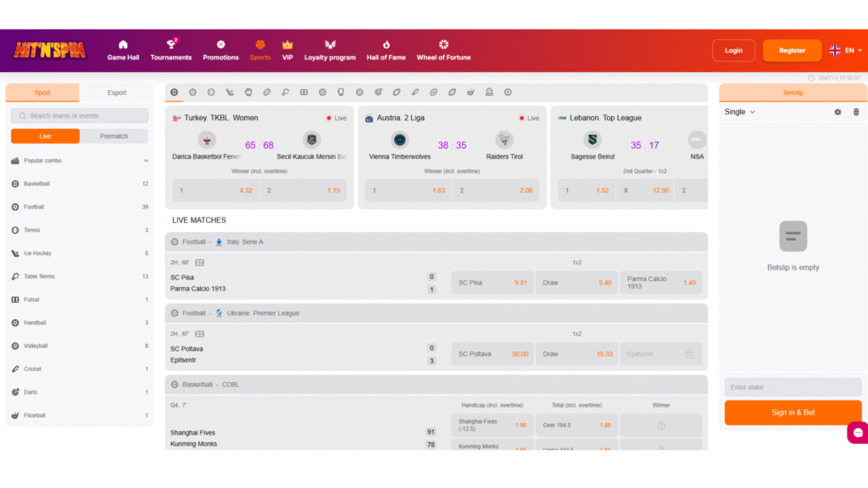Viewport: 868px width, 488px height.
Task: Open the live chat support bubble
Action: point(857,432)
